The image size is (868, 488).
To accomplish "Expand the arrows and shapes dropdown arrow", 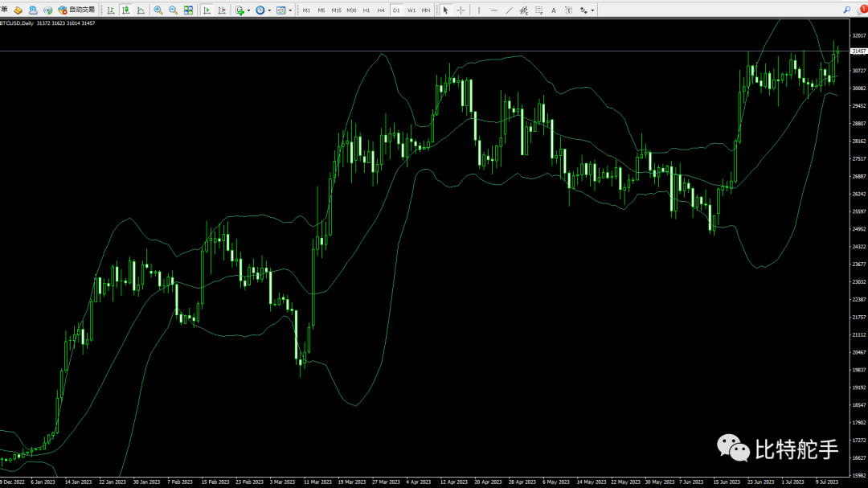I will point(592,10).
